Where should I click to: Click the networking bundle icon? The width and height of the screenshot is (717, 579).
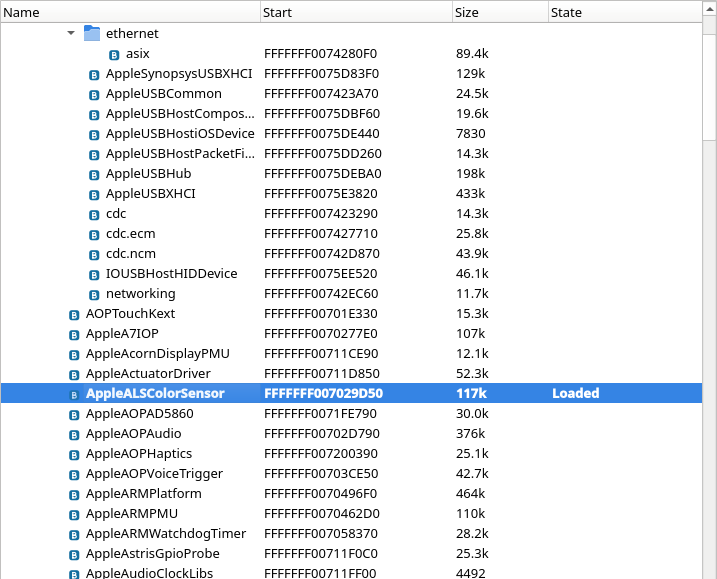94,295
